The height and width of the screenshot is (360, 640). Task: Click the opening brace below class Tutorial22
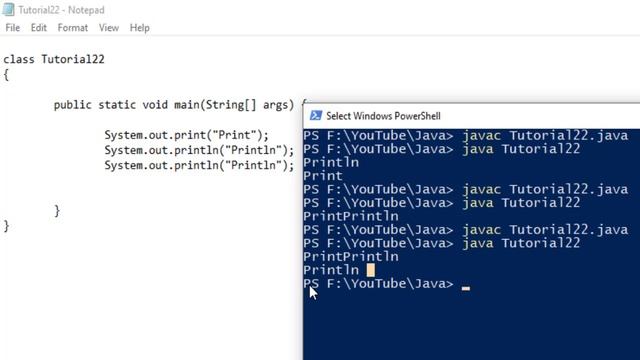pos(6,75)
